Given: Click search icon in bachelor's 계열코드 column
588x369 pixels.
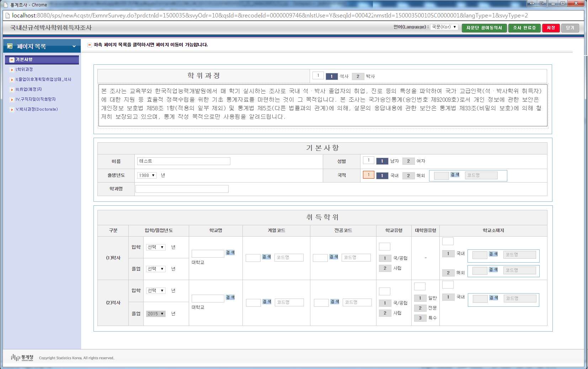Looking at the screenshot, I should click(266, 257).
